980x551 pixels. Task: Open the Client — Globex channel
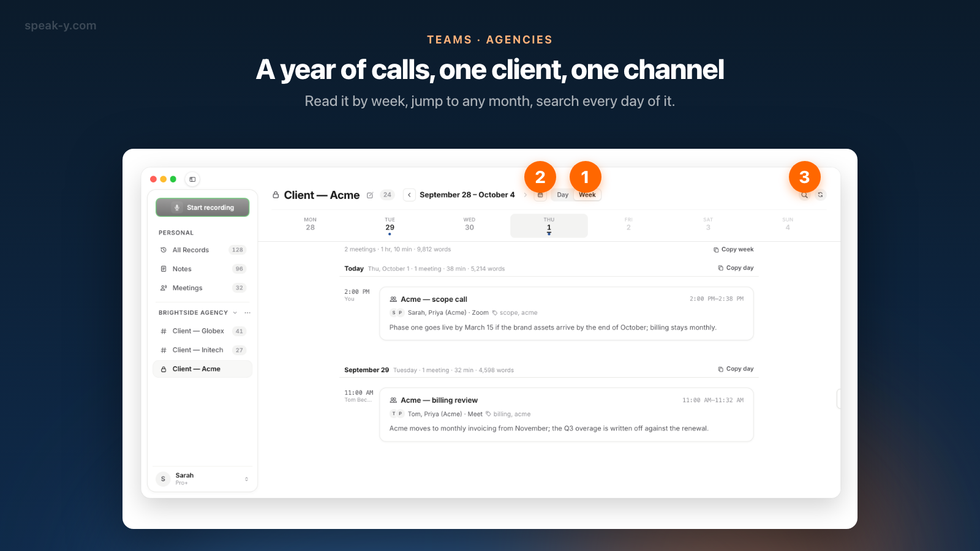coord(203,331)
